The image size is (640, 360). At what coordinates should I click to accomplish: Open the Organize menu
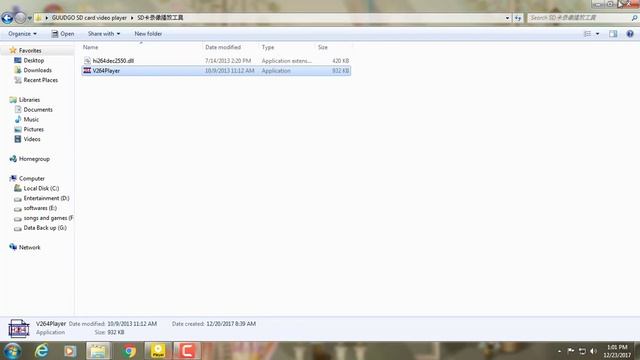pos(22,34)
